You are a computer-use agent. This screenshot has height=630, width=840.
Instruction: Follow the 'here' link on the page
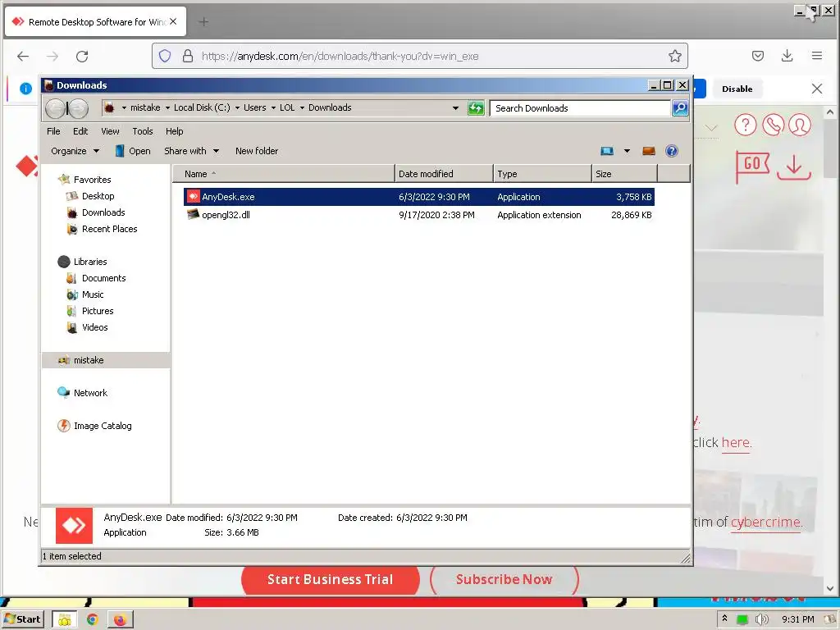click(736, 443)
